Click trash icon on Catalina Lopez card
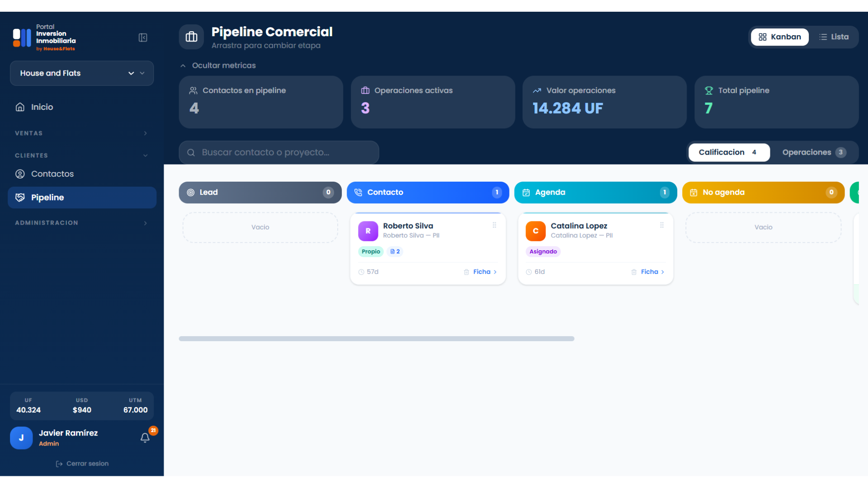 point(634,272)
